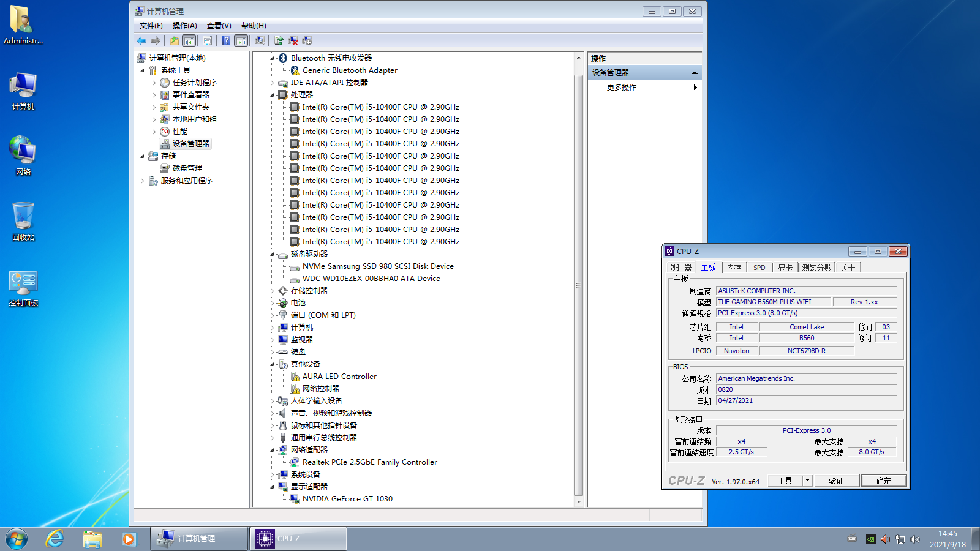Expand 服务和应用程序 tree node
The height and width of the screenshot is (551, 980).
click(x=143, y=181)
